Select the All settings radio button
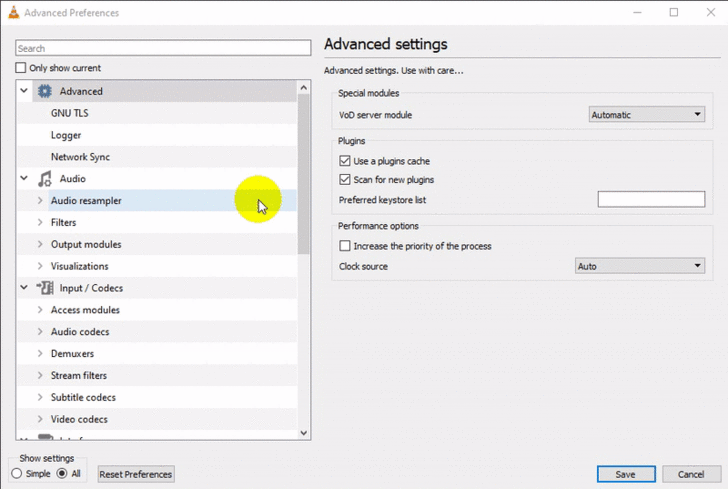Image resolution: width=728 pixels, height=489 pixels. click(62, 474)
